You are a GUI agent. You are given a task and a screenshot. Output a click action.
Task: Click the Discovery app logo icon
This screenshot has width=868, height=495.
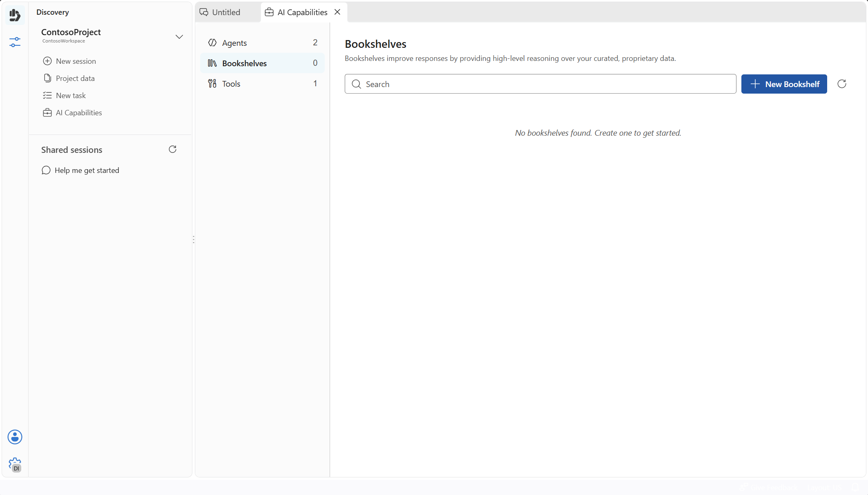(15, 15)
